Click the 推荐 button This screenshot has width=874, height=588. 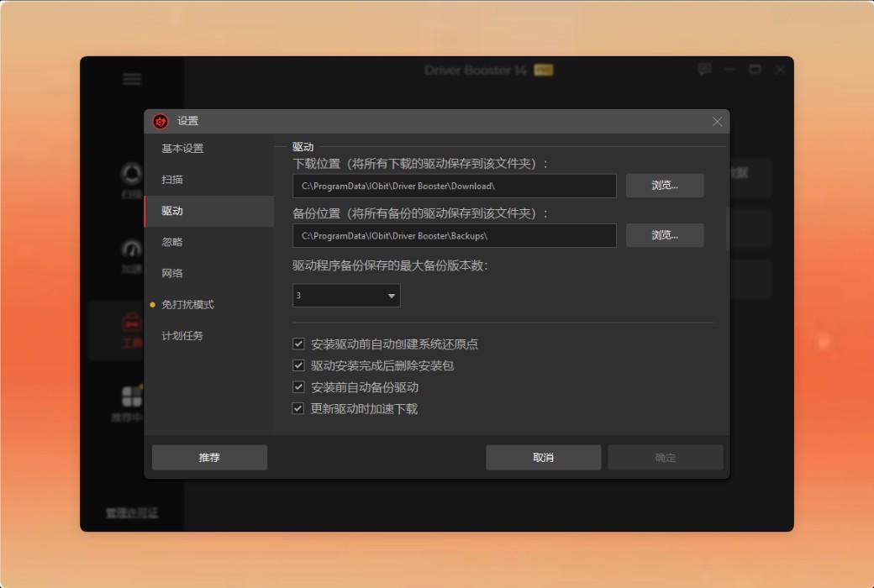point(209,458)
